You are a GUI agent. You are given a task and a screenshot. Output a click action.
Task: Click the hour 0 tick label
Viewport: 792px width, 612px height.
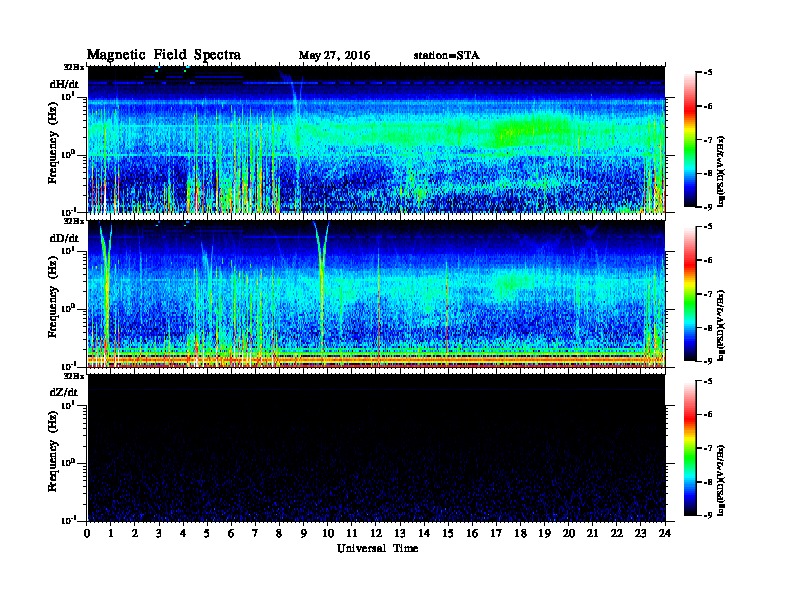point(87,533)
